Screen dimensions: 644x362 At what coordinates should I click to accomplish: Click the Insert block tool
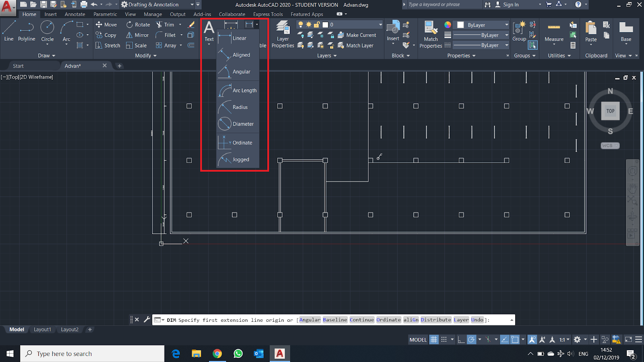tap(393, 31)
